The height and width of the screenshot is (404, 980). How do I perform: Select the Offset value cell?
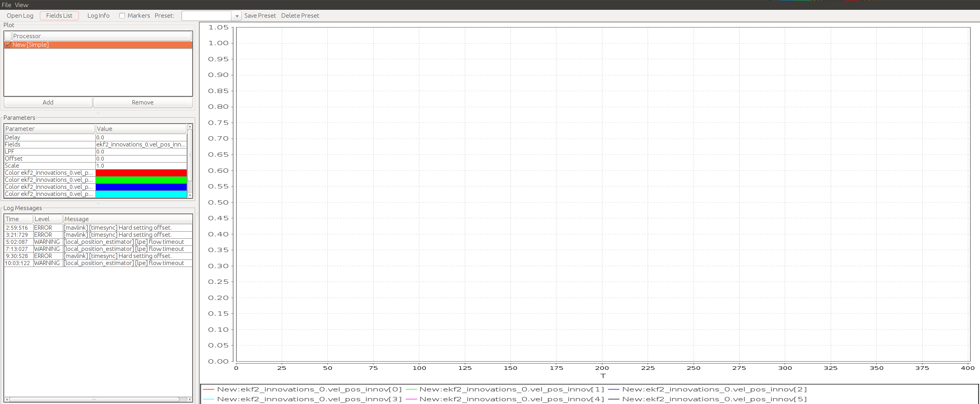click(x=141, y=159)
